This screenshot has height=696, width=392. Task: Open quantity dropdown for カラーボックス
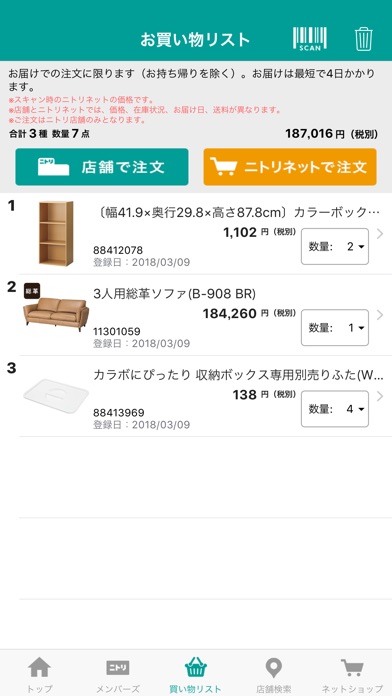[x=335, y=246]
